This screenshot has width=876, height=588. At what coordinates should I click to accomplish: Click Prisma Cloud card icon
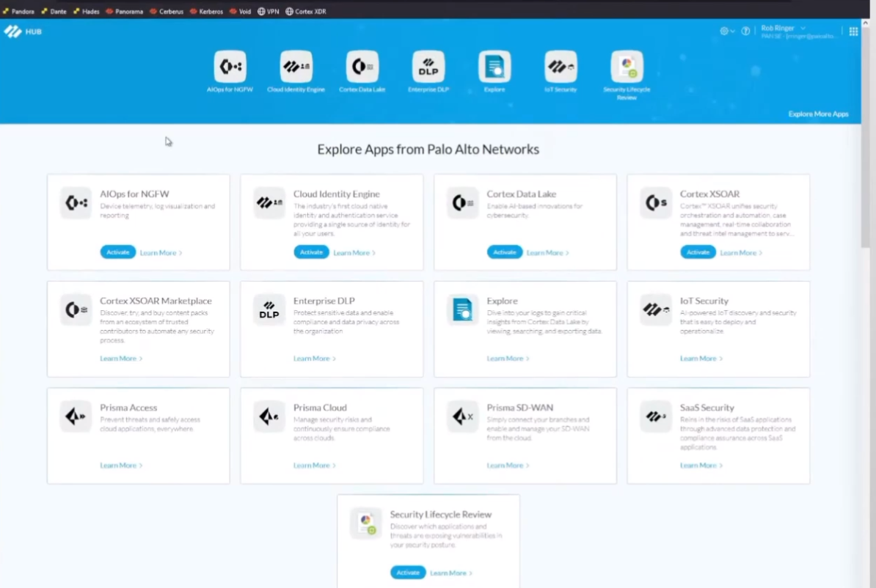pos(269,416)
